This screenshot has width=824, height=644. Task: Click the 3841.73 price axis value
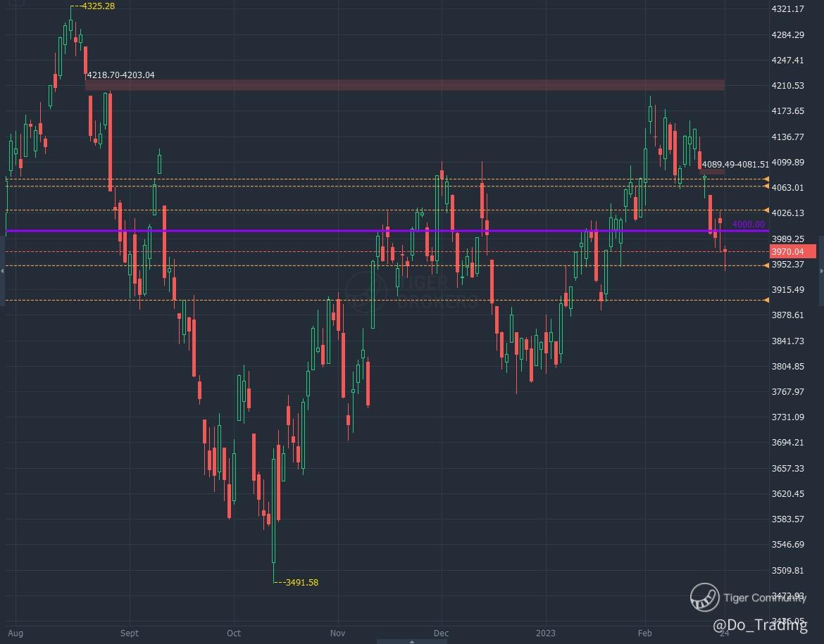[788, 341]
